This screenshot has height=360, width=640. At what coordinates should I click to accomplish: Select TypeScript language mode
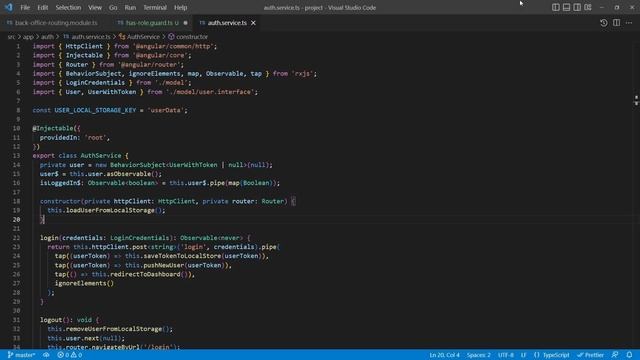(551, 355)
